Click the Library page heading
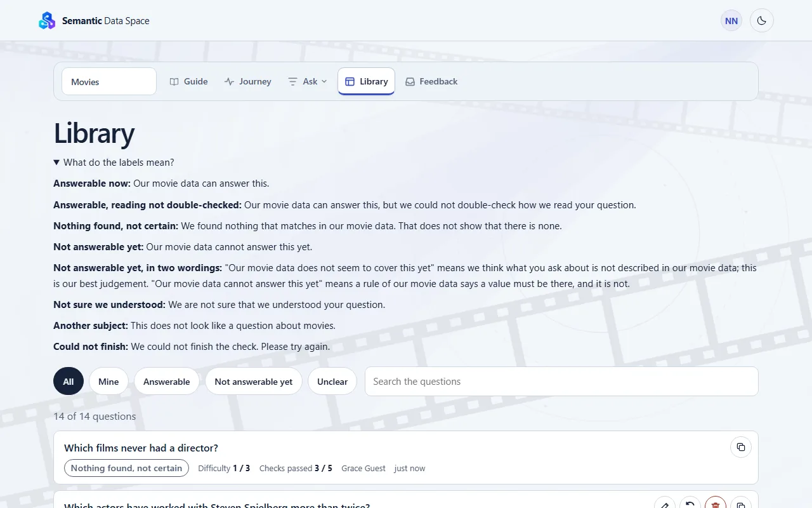This screenshot has height=508, width=812. 94,133
